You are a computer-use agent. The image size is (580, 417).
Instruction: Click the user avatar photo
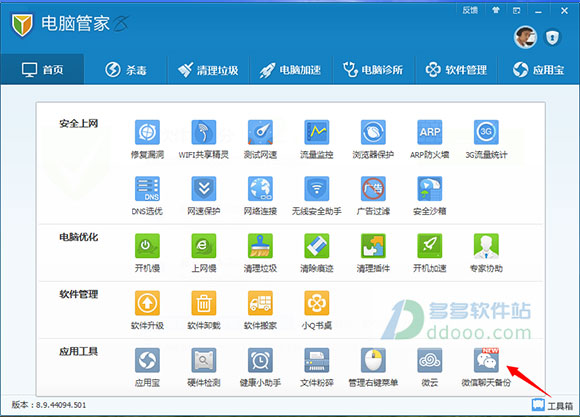[x=525, y=37]
